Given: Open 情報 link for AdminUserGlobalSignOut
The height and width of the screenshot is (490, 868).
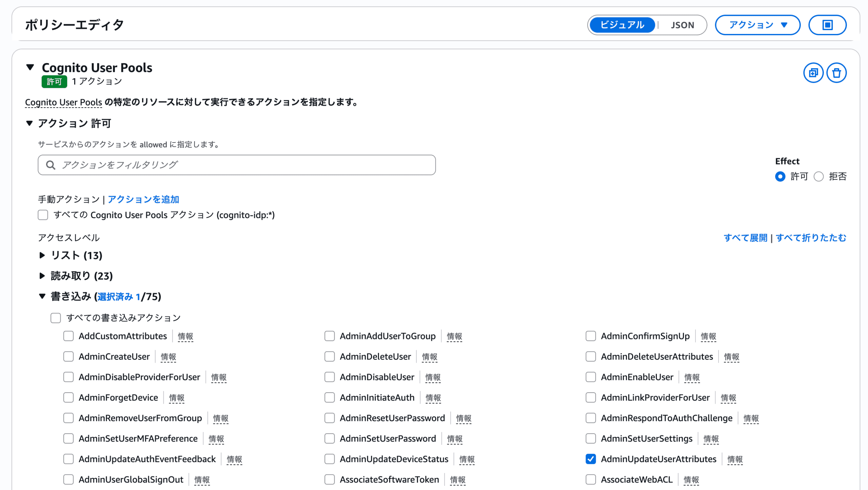Looking at the screenshot, I should pos(202,480).
